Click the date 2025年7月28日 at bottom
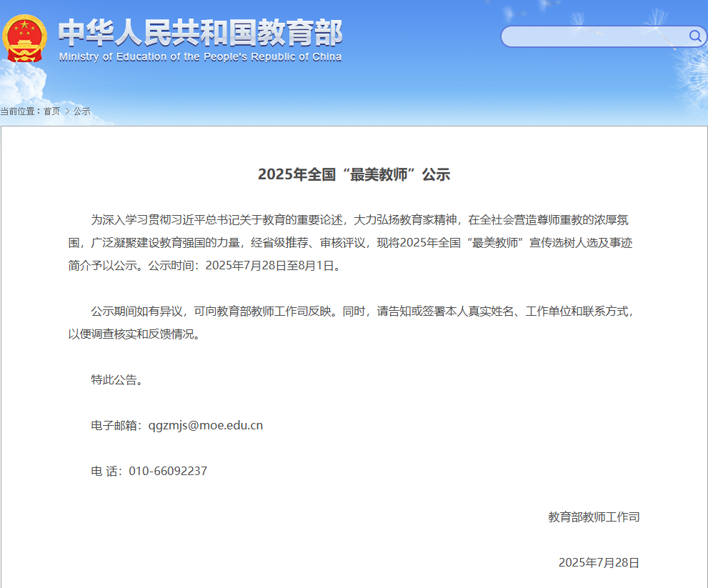The width and height of the screenshot is (708, 588). pos(599,563)
